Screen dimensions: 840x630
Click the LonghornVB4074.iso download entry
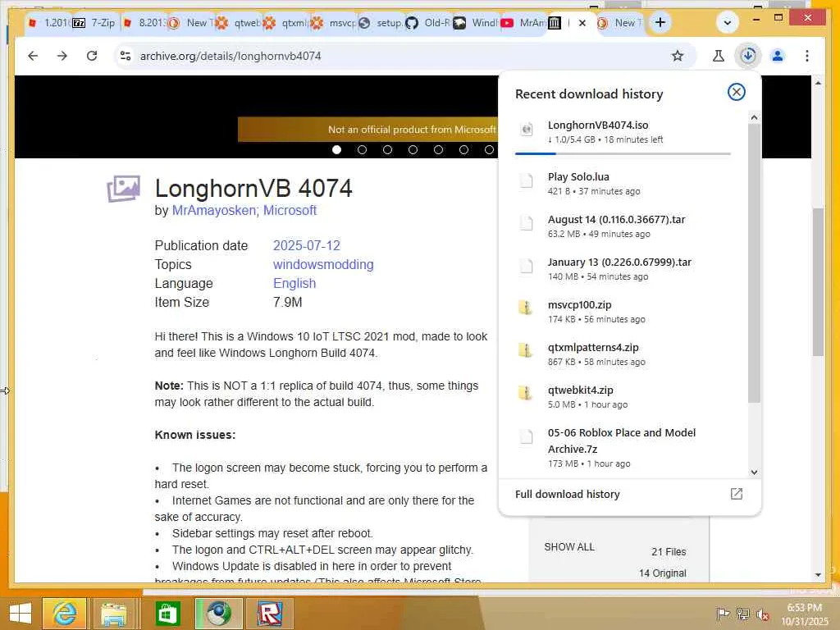pos(623,132)
